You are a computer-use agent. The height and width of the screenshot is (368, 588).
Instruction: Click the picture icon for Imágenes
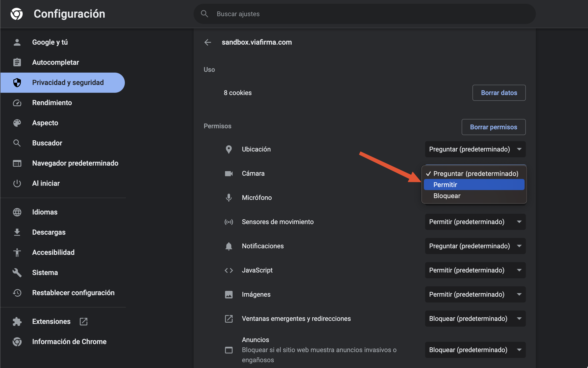tap(229, 294)
